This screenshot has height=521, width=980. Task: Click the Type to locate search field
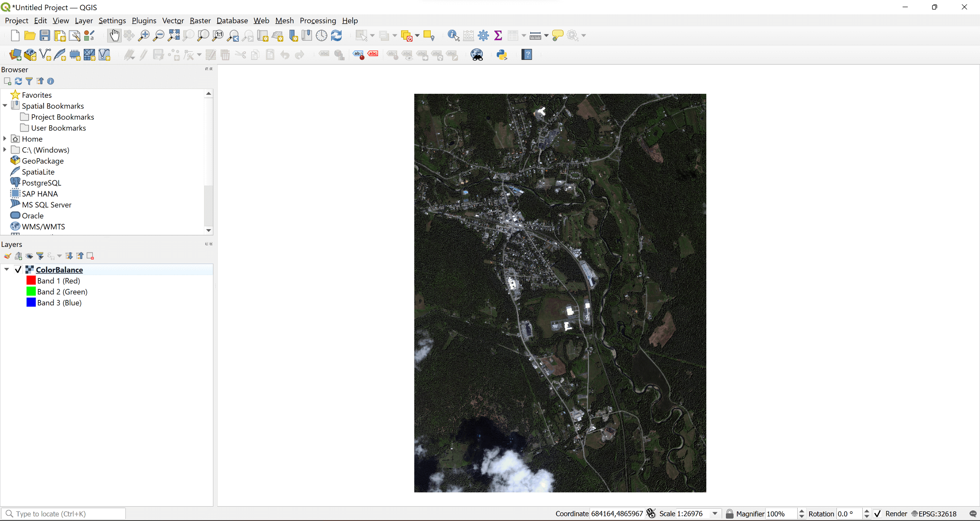pos(67,514)
